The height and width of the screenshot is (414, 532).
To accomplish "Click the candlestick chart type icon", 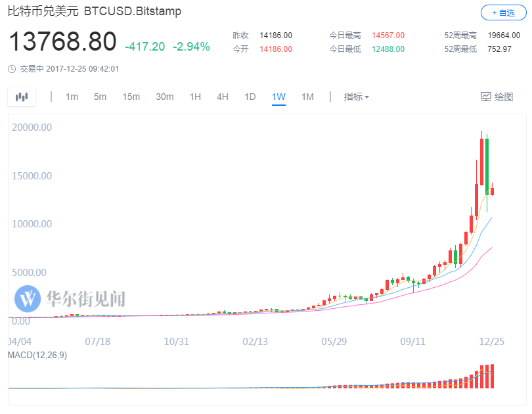I will [x=22, y=97].
